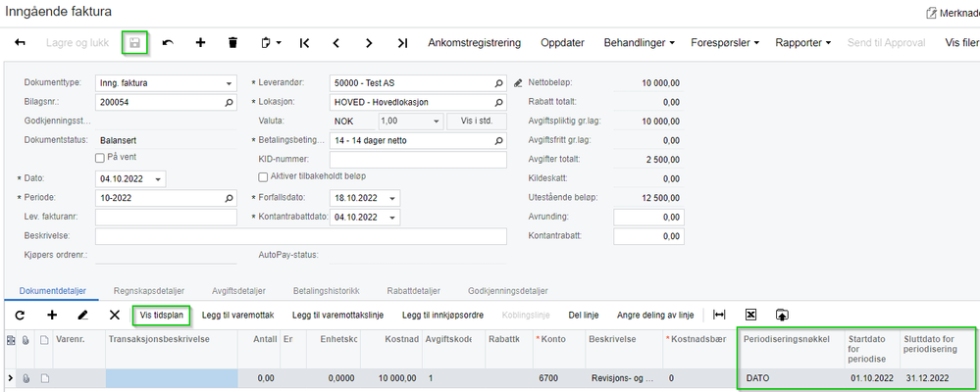Screen dimensions: 980x392
Task: Export grid to Excel icon
Action: pyautogui.click(x=751, y=316)
